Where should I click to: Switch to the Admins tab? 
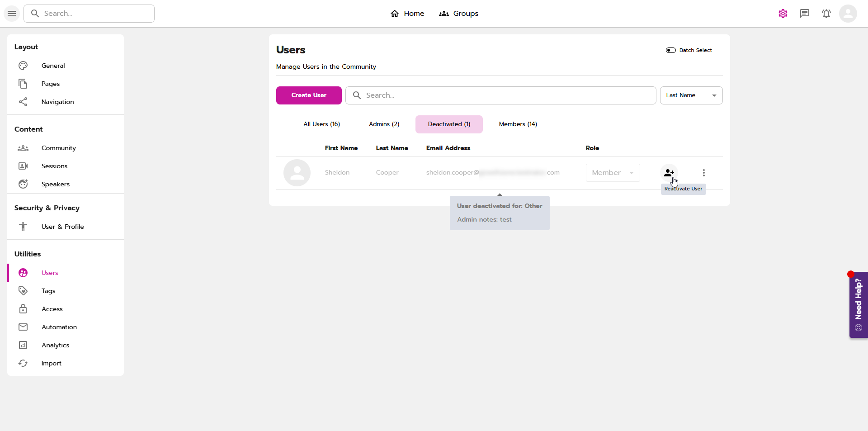384,124
